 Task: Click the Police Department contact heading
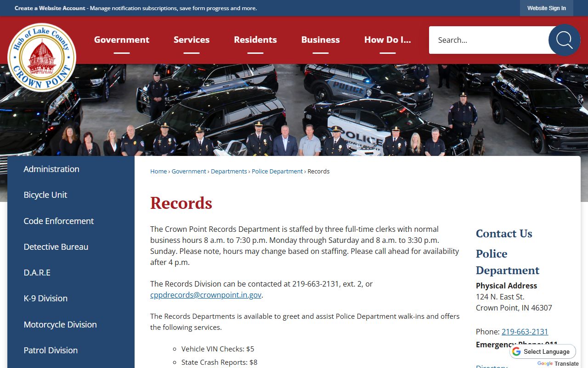508,262
